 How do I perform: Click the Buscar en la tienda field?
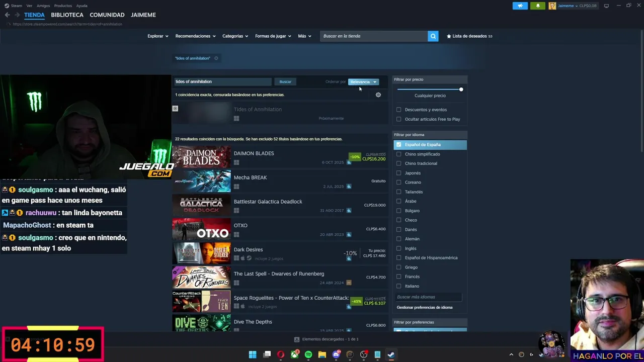point(374,36)
